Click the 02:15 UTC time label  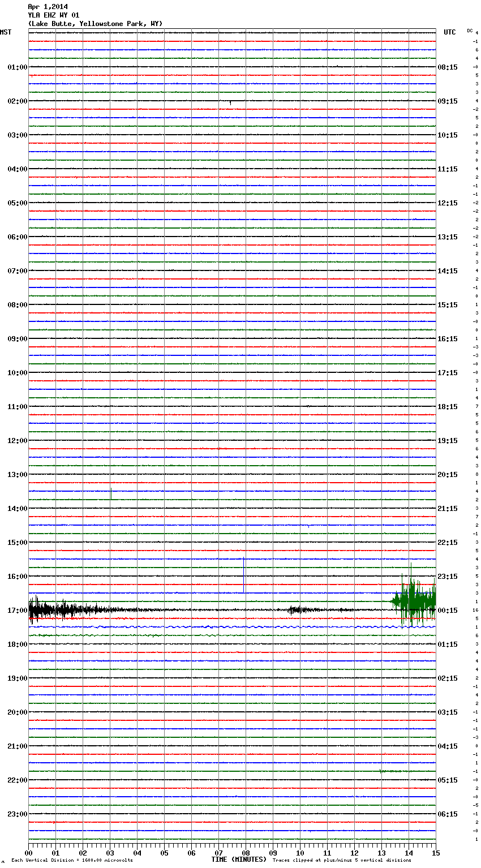[x=448, y=678]
